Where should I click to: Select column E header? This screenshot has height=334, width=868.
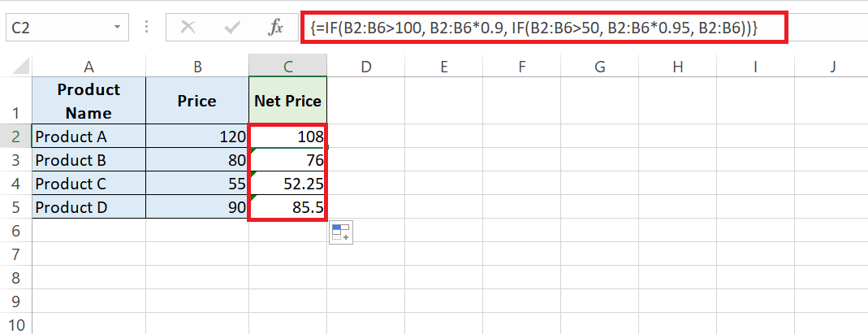444,67
